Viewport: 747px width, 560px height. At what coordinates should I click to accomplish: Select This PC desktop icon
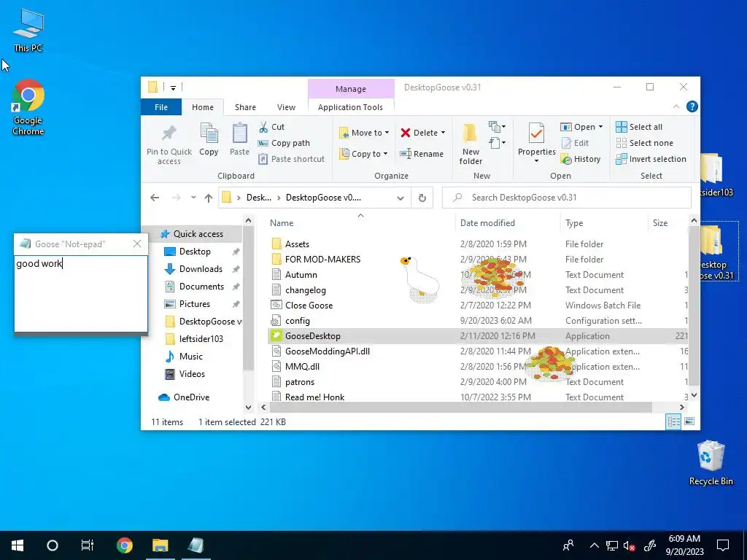click(28, 31)
